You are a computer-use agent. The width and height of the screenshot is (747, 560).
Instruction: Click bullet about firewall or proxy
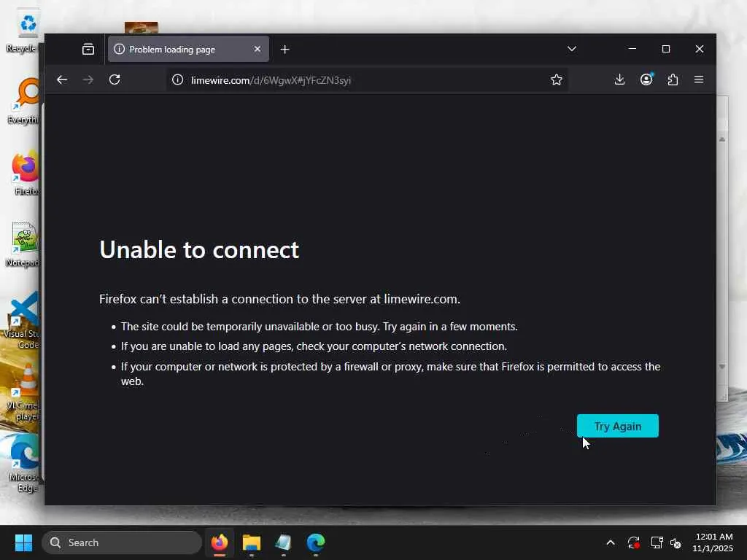391,374
